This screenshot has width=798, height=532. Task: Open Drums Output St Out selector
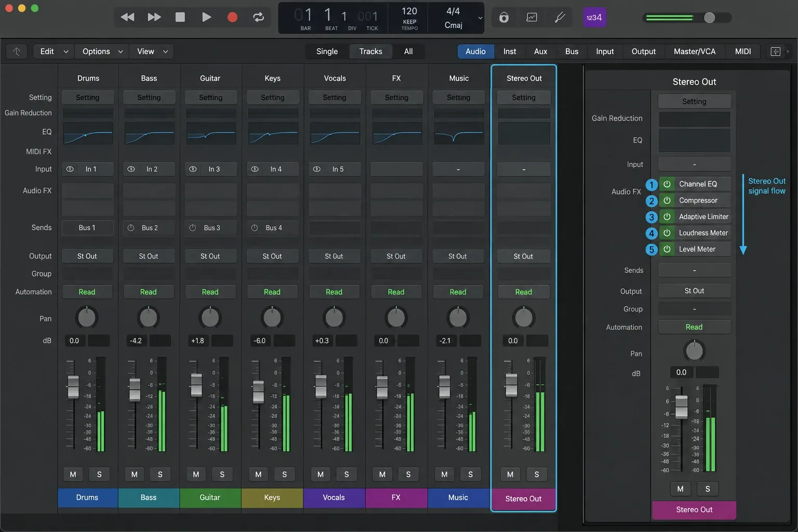click(88, 256)
